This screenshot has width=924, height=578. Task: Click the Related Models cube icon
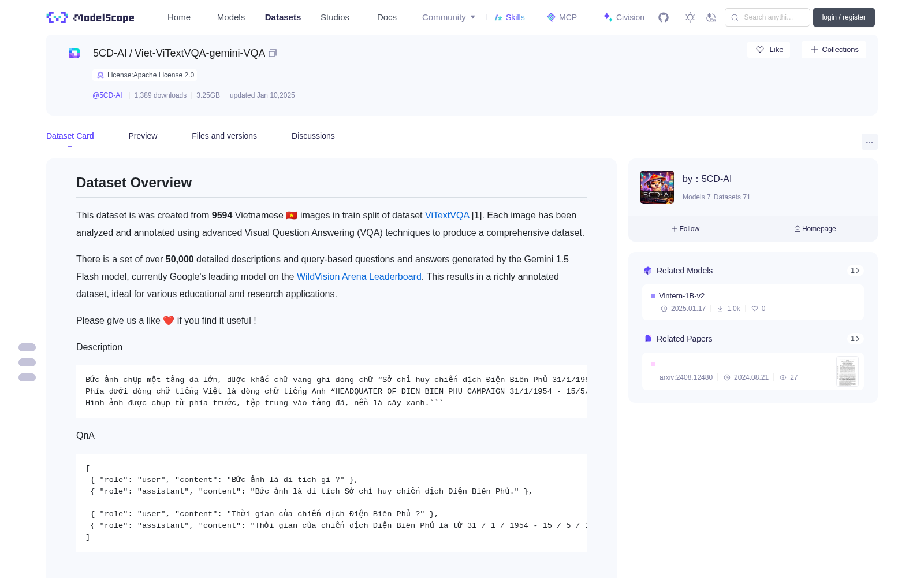coord(648,271)
